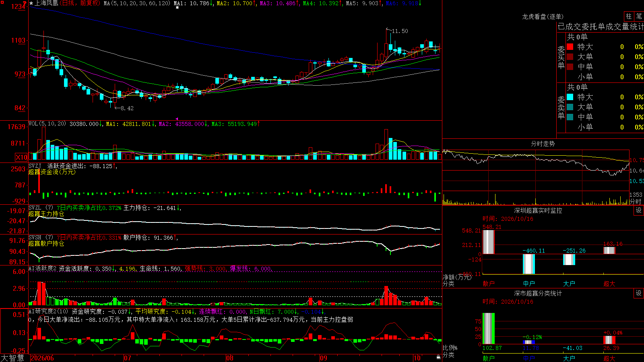Open 设 settings for 深市超赢分类统计

pyautogui.click(x=639, y=293)
